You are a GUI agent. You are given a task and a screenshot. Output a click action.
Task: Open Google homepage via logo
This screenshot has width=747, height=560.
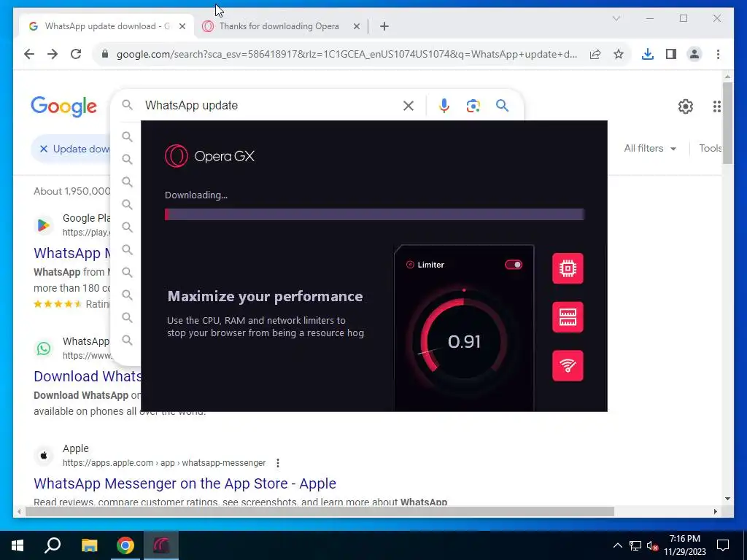(64, 106)
